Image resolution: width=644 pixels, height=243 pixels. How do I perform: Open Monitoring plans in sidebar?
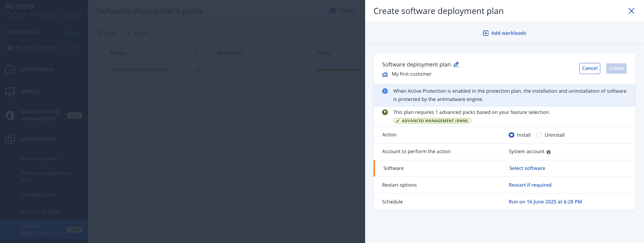click(40, 212)
